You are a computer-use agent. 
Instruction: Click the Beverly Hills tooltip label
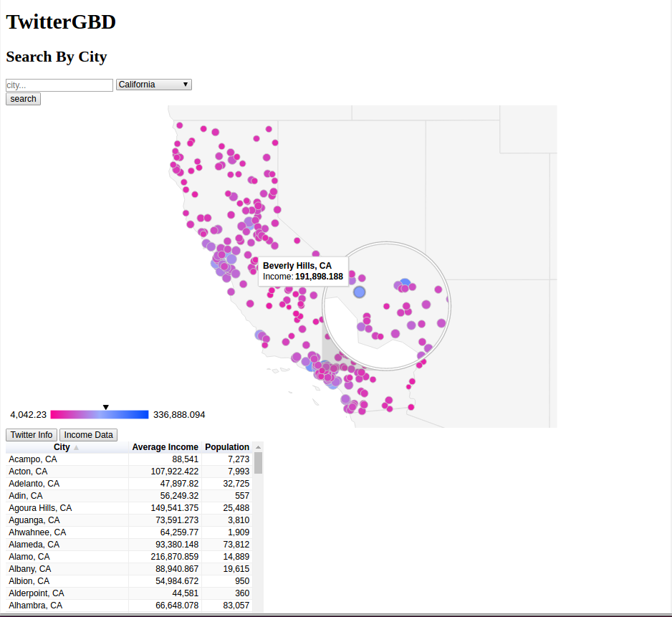(297, 266)
